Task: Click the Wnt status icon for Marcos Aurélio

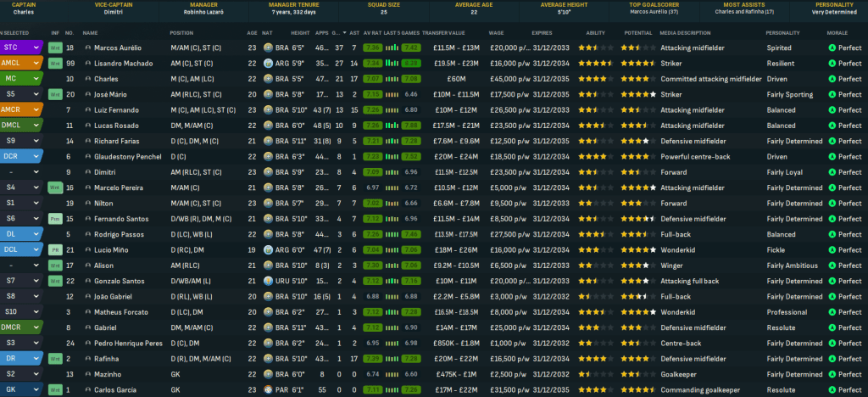Action: pos(55,48)
